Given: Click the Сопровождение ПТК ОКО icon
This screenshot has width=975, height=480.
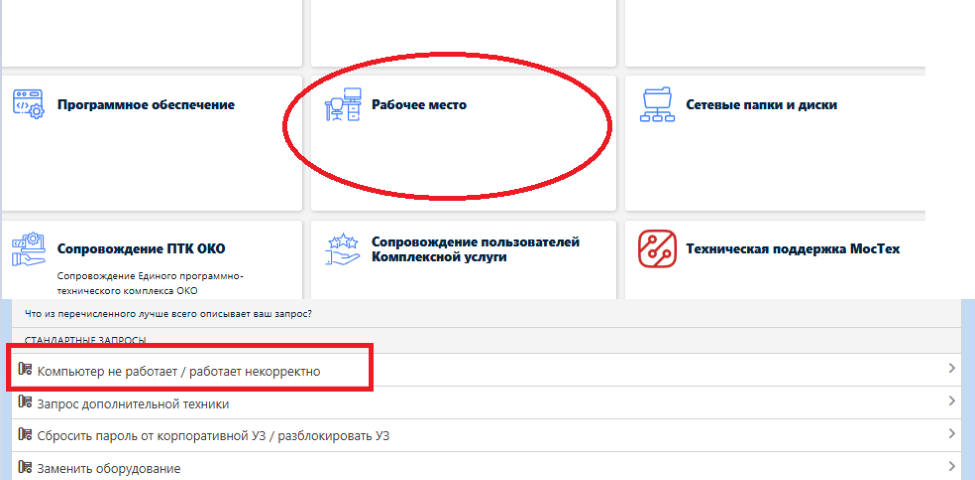Looking at the screenshot, I should 29,249.
